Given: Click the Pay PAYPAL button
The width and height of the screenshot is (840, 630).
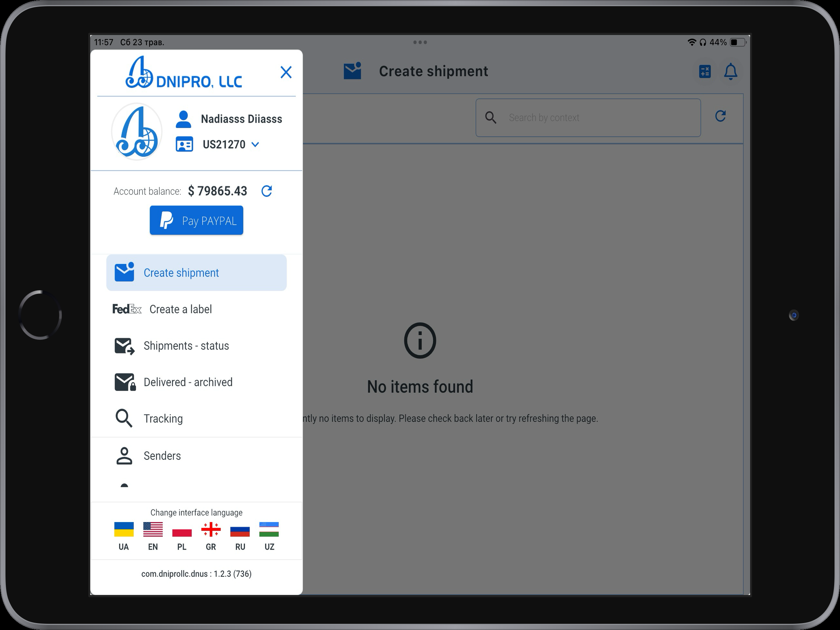Looking at the screenshot, I should coord(196,220).
